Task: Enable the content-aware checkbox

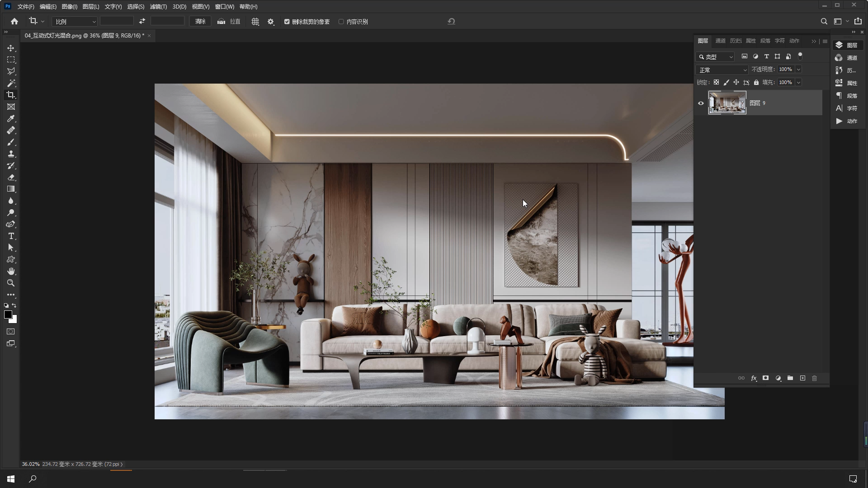Action: click(x=341, y=22)
